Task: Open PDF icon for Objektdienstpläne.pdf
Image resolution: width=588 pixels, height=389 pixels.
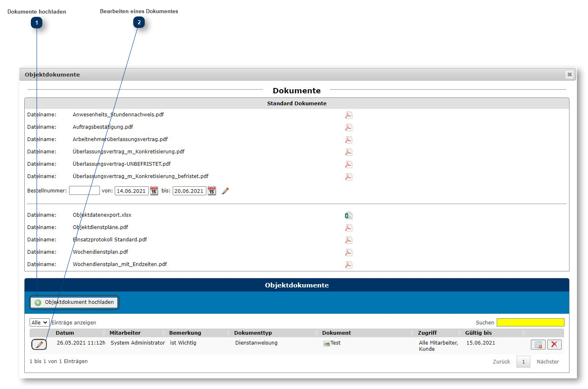Action: (x=348, y=228)
